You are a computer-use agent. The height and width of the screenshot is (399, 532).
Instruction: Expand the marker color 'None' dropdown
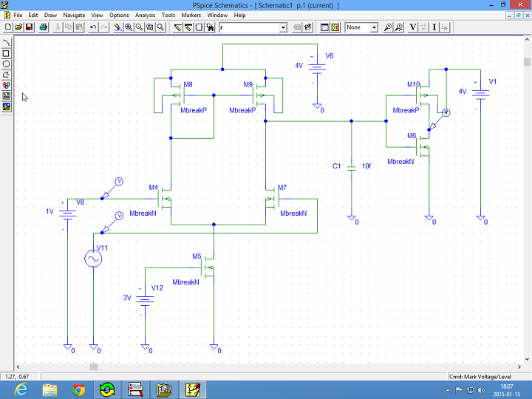click(x=374, y=27)
